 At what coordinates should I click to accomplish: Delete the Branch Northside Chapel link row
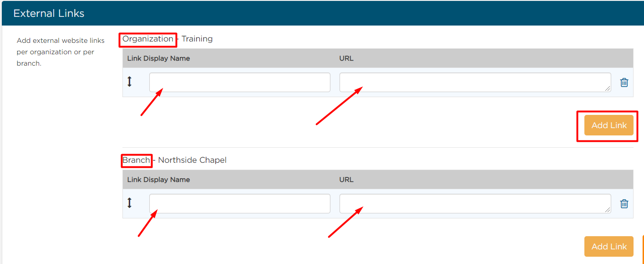click(x=624, y=204)
